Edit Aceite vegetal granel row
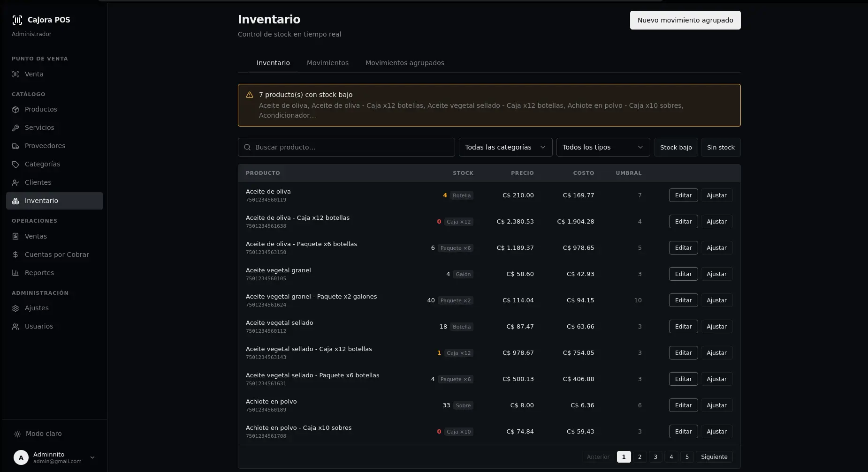The height and width of the screenshot is (472, 868). coord(683,274)
